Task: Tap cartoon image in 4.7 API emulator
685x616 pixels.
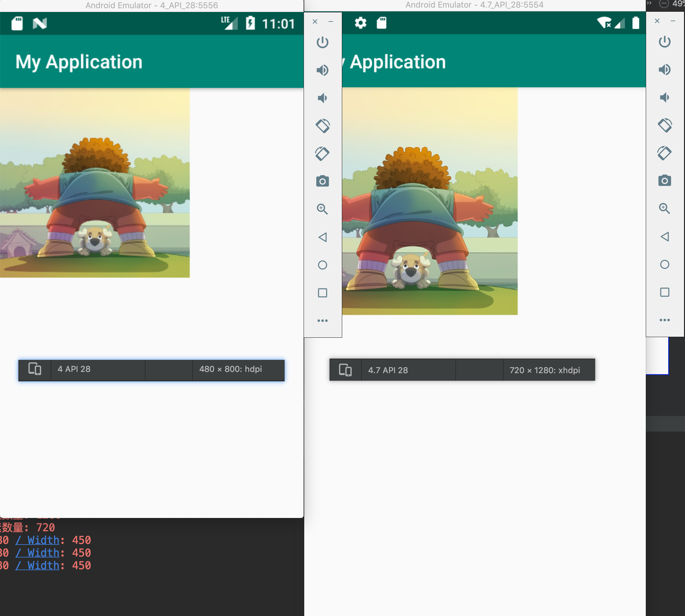Action: tap(430, 201)
